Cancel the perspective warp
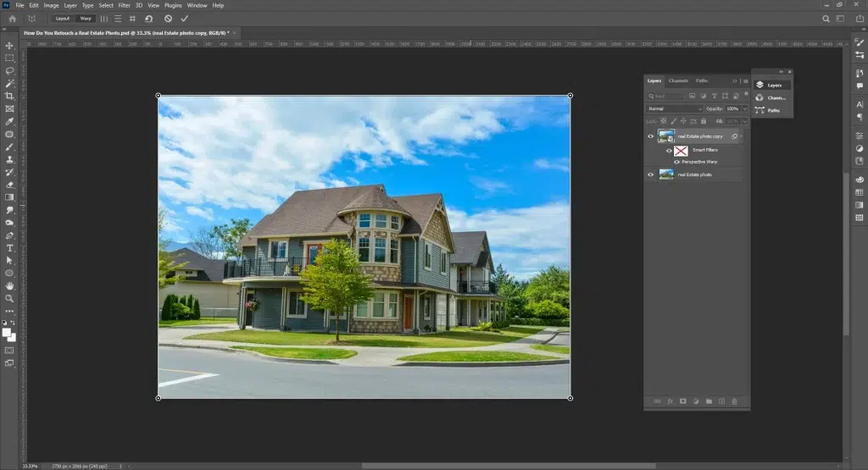Image resolution: width=868 pixels, height=470 pixels. pos(169,19)
